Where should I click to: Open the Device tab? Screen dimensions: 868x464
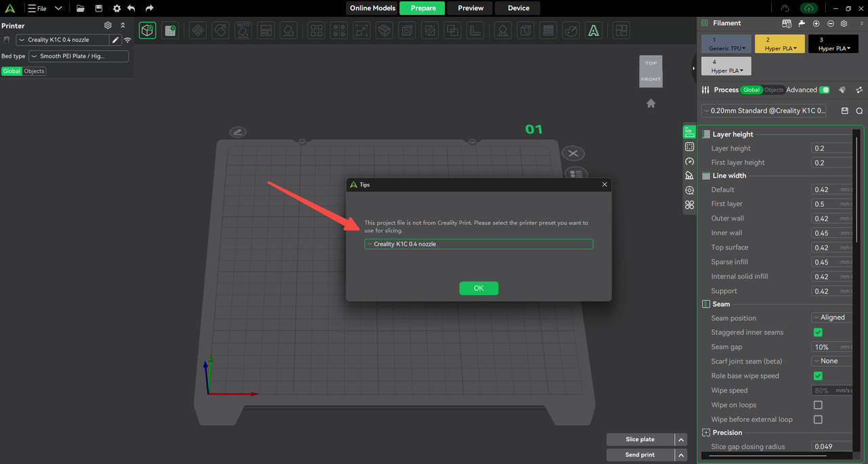coord(518,8)
